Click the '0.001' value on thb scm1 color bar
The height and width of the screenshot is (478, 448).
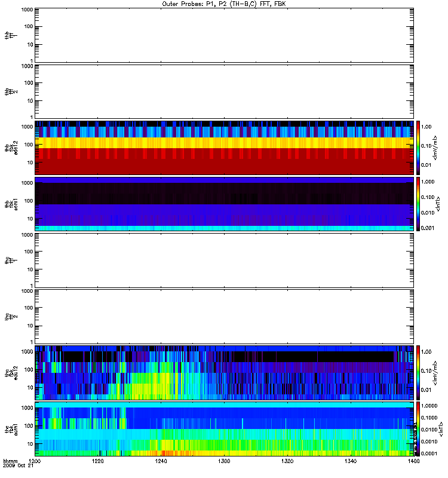pyautogui.click(x=428, y=228)
